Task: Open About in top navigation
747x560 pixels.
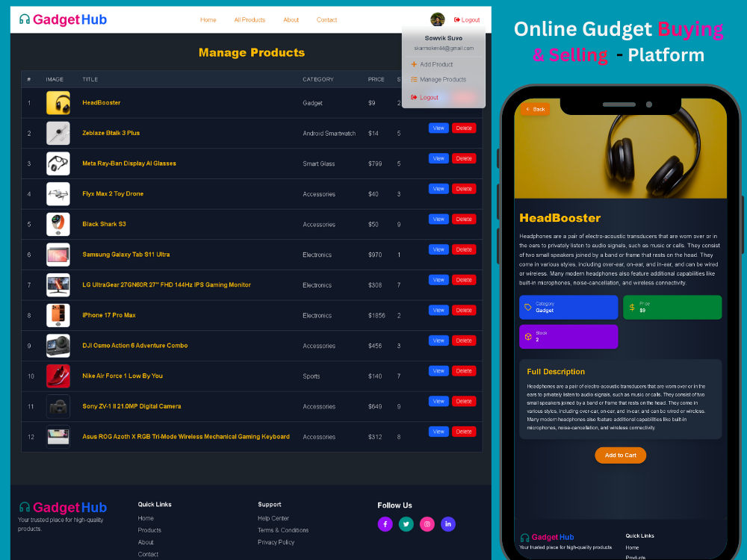Action: 291,20
